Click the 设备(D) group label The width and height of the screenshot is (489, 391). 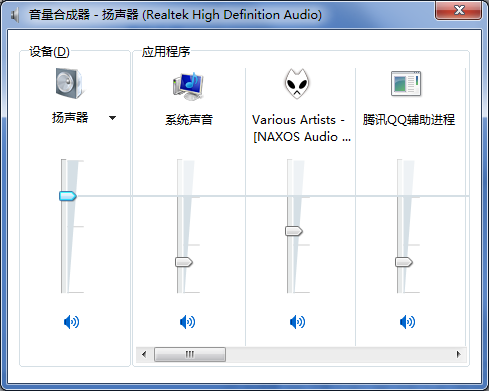49,52
